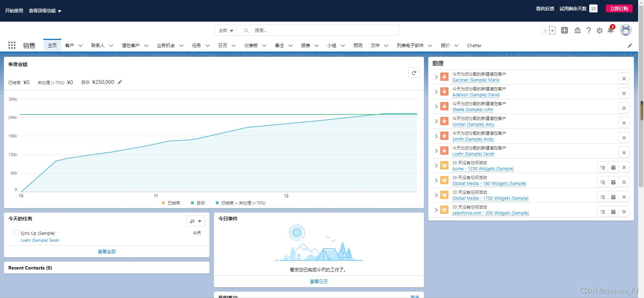Dismiss the Jordan (Sample) Amy assistant item
Viewport: 644px width, 298px height.
pos(624,123)
